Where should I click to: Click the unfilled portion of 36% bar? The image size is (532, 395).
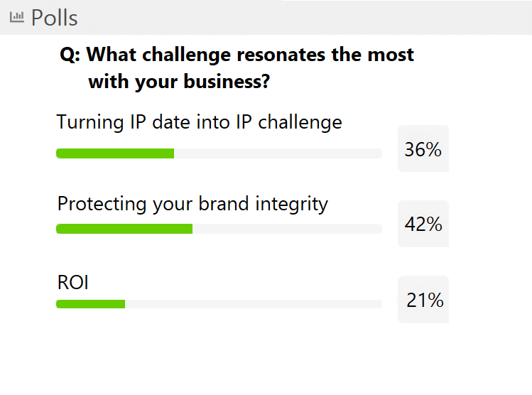[x=278, y=153]
